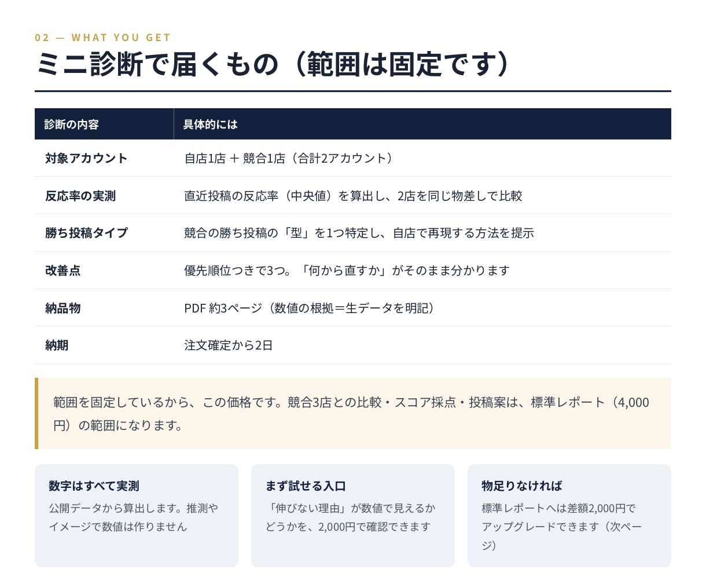Click the '具体的には' table header
The height and width of the screenshot is (588, 706).
[211, 124]
